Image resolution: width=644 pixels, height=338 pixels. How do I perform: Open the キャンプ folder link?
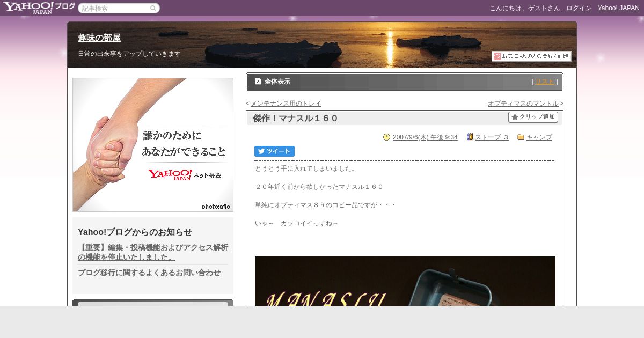pyautogui.click(x=539, y=137)
